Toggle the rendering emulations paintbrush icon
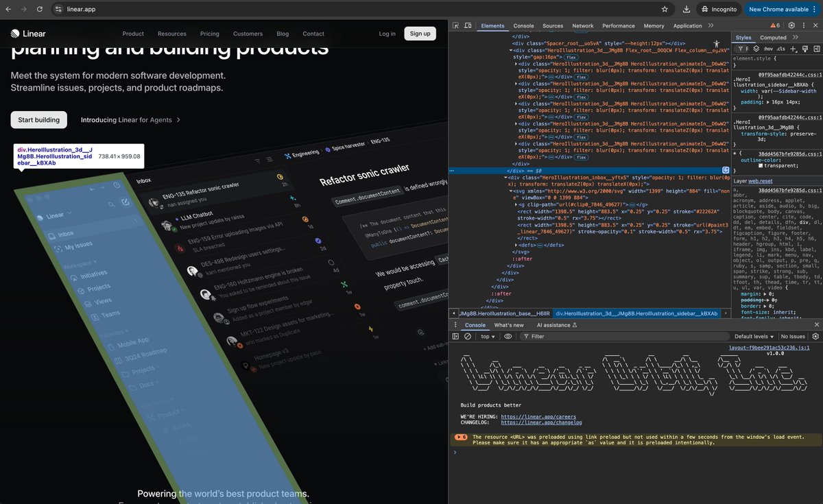The image size is (823, 504). [x=804, y=49]
